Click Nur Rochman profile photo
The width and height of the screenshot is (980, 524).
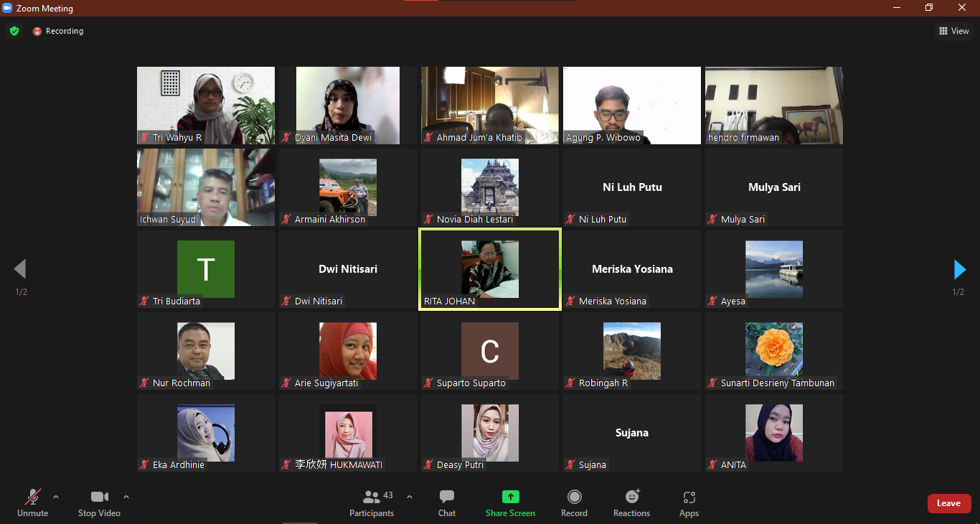pyautogui.click(x=206, y=351)
